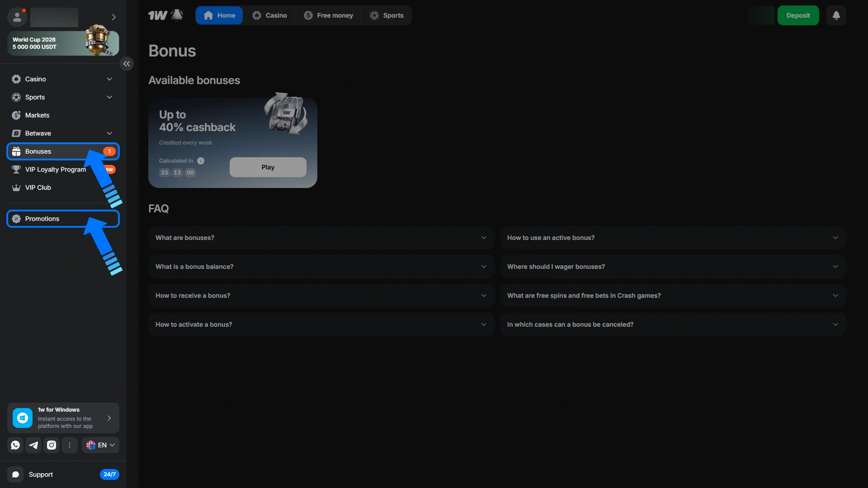Screen dimensions: 868x488
Task: Click the cashback countdown timer
Action: (x=177, y=173)
